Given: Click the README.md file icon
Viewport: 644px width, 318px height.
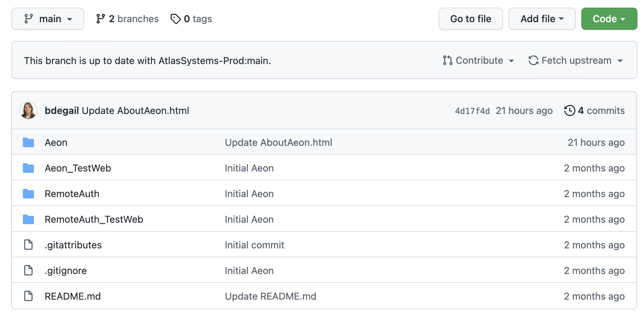Looking at the screenshot, I should tap(28, 296).
